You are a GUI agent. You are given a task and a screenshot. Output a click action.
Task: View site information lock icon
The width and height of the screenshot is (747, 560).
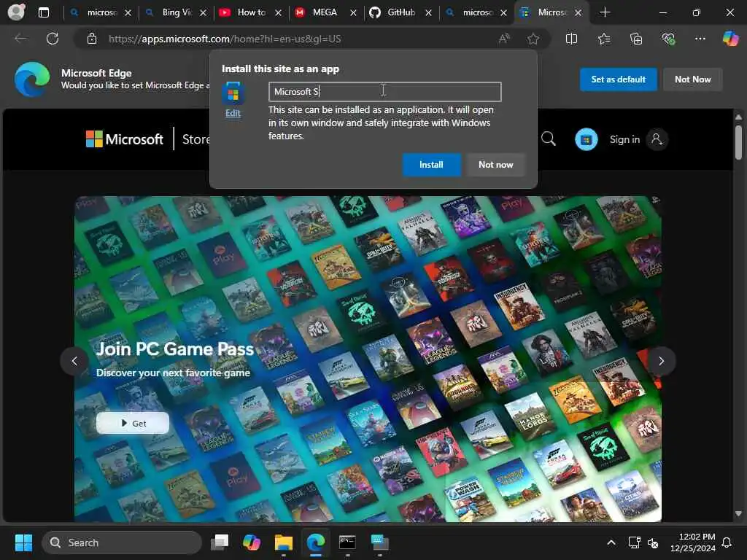tap(92, 39)
